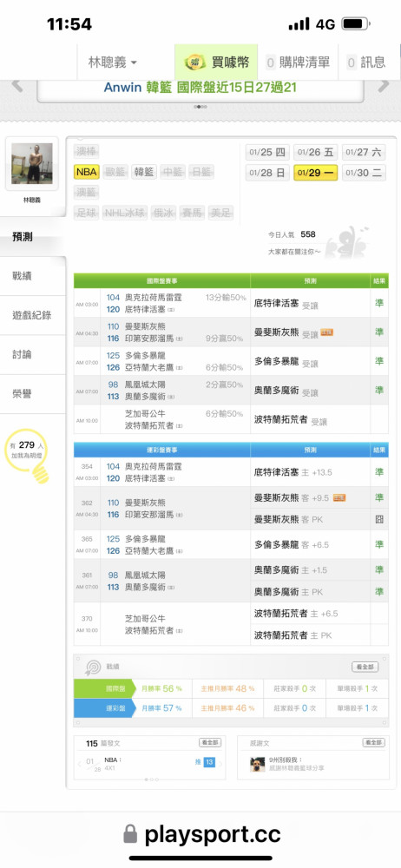Select the NBA league filter
This screenshot has height=868, width=401.
click(x=87, y=172)
